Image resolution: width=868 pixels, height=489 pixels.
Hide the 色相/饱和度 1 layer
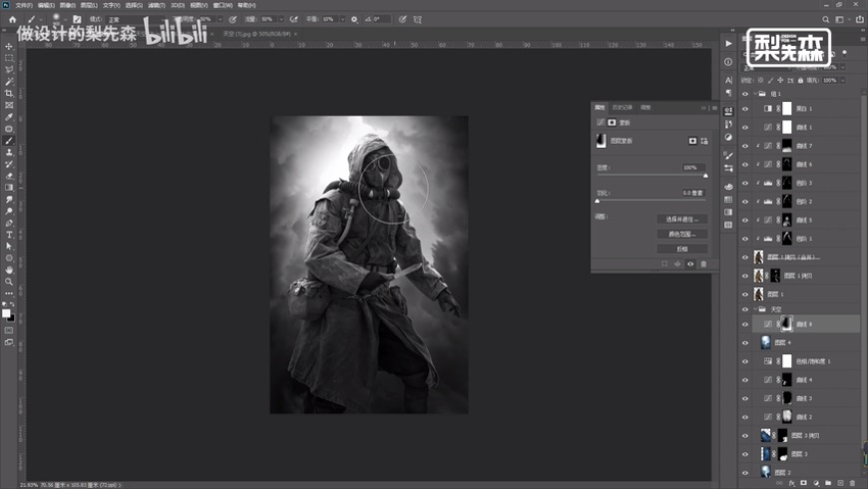click(x=745, y=361)
